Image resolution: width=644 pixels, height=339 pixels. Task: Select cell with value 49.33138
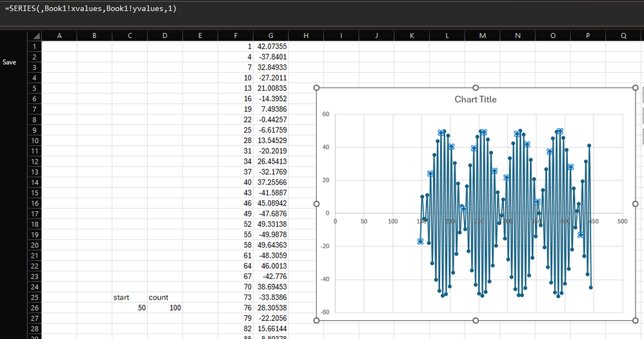(270, 224)
